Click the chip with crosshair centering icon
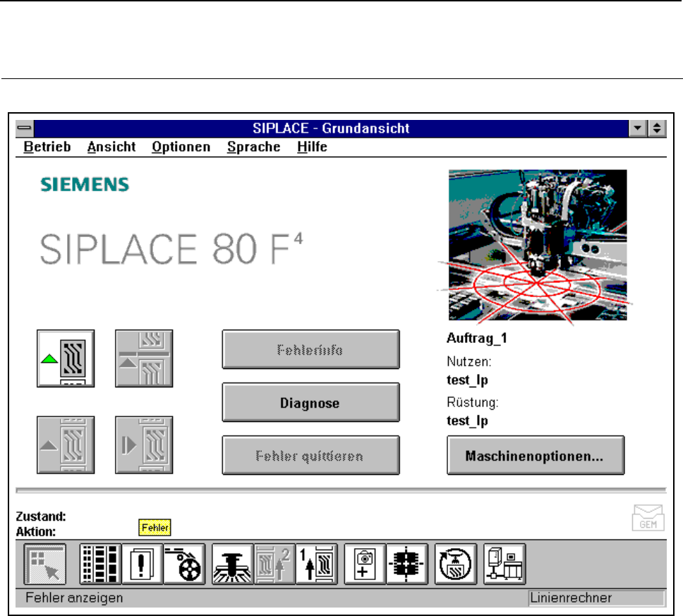 pos(407,564)
